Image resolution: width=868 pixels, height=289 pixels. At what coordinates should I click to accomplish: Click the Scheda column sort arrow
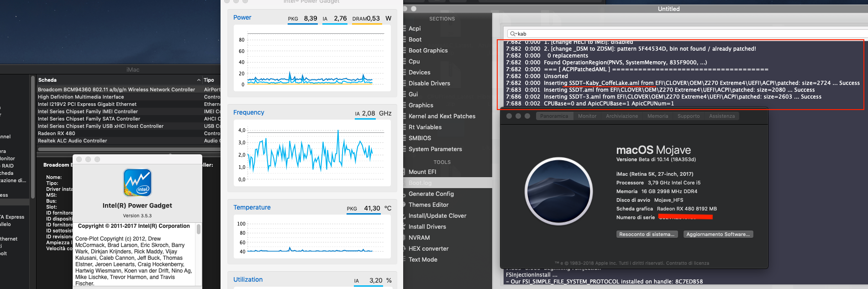[199, 80]
